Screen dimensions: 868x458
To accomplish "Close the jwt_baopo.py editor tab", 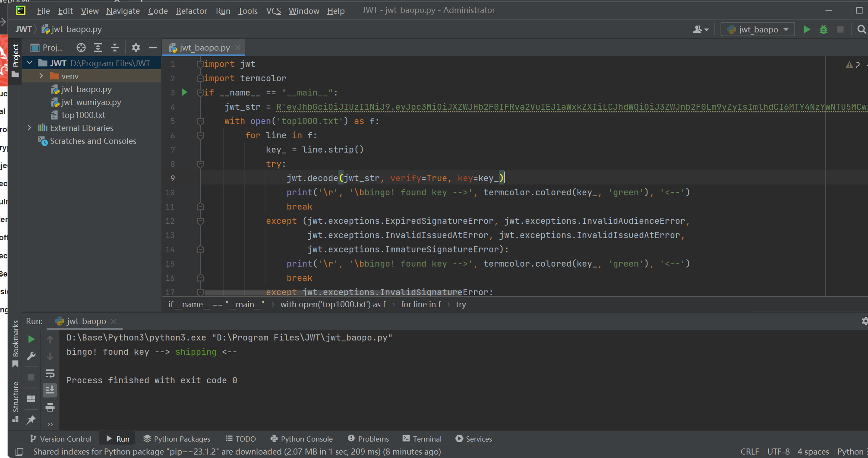I will 238,48.
